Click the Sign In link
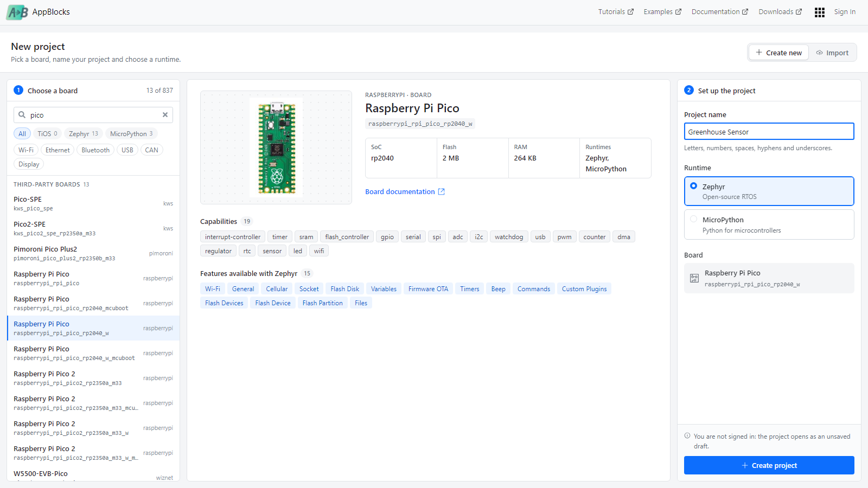The width and height of the screenshot is (868, 488). coord(845,12)
